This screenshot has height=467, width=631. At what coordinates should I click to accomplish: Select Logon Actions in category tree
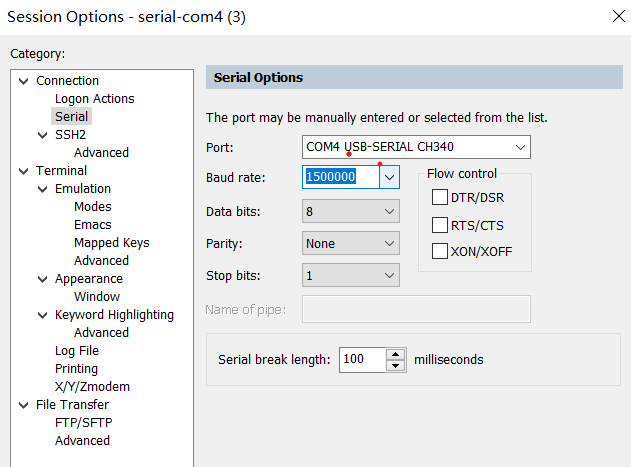(94, 99)
